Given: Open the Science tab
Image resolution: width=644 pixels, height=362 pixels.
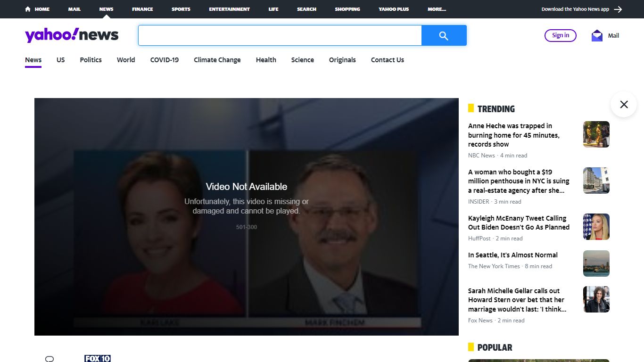Looking at the screenshot, I should pyautogui.click(x=303, y=60).
